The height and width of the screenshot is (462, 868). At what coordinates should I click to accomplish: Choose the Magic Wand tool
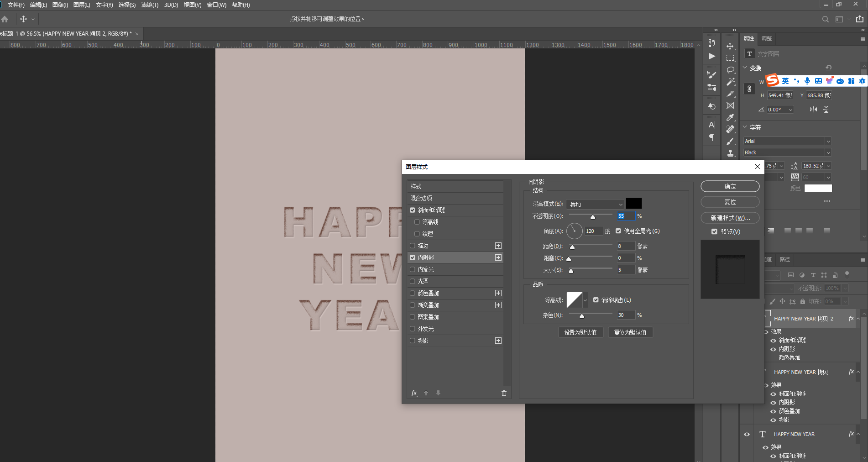pyautogui.click(x=730, y=82)
